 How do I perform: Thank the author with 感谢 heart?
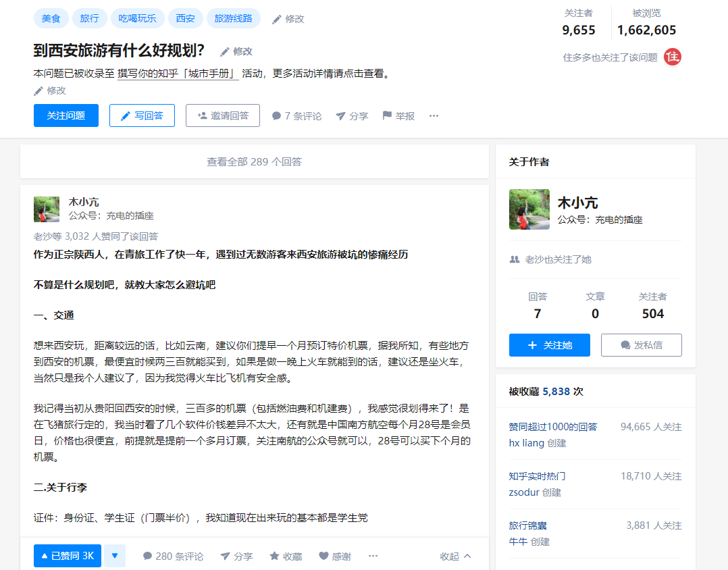coord(335,556)
